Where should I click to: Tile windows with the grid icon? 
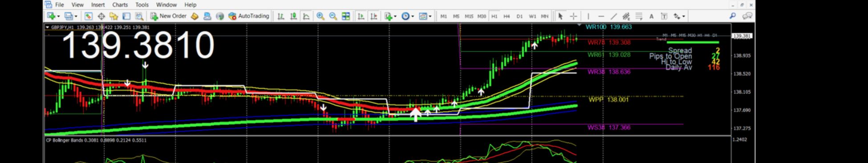coord(346,16)
